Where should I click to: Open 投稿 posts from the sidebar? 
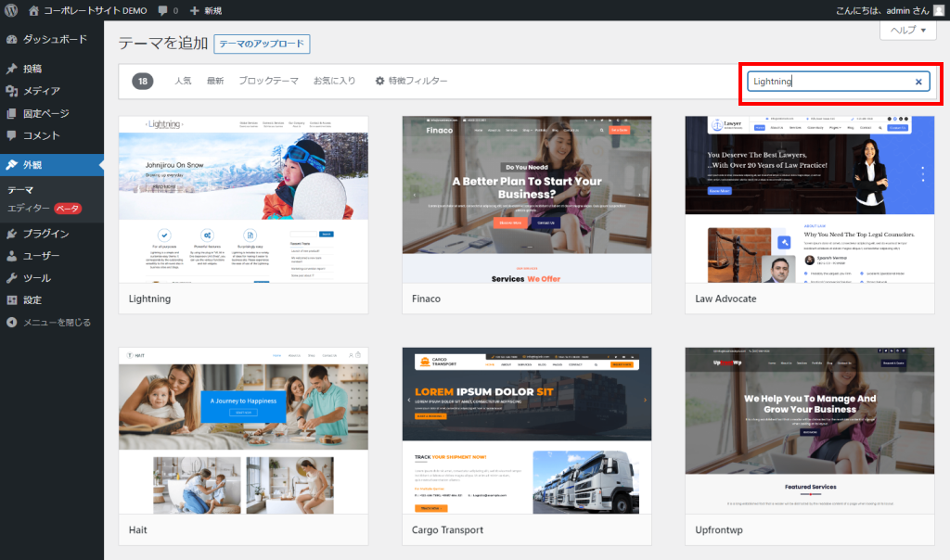pos(32,69)
